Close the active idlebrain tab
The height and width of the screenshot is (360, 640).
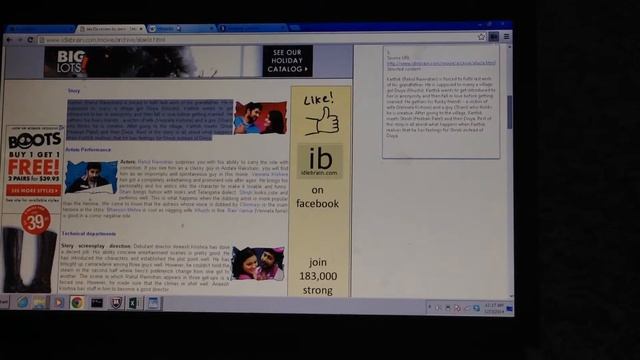point(141,29)
